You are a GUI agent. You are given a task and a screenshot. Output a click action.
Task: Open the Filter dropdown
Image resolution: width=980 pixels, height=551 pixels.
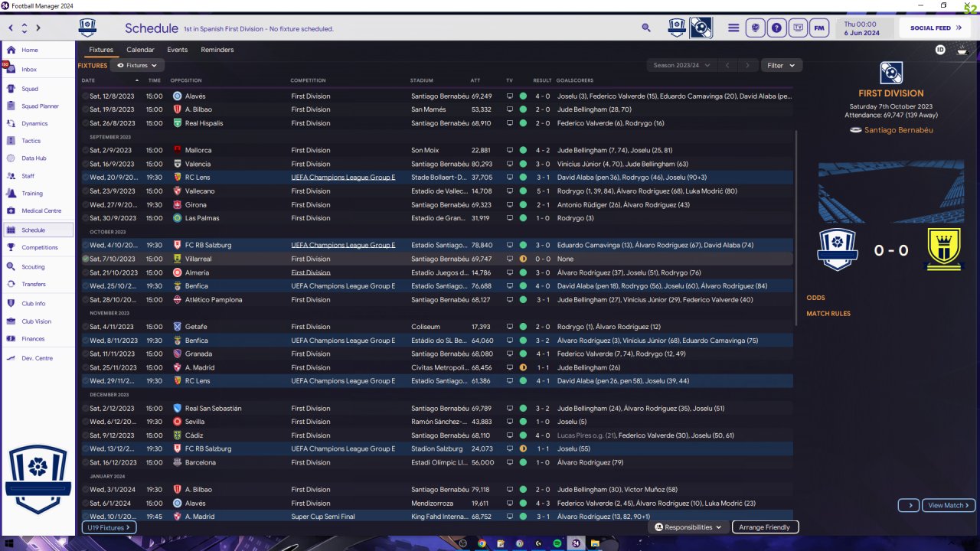(x=781, y=66)
